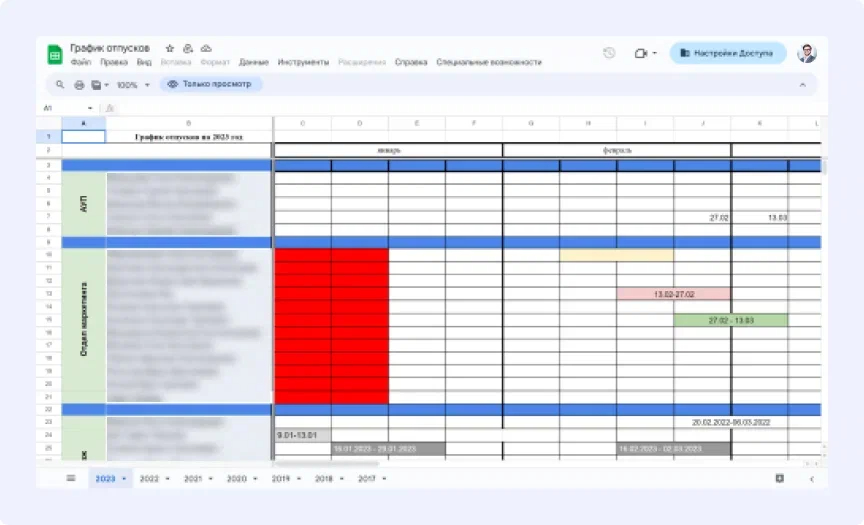
Task: Collapse the toolbar with the chevron
Action: click(x=802, y=85)
